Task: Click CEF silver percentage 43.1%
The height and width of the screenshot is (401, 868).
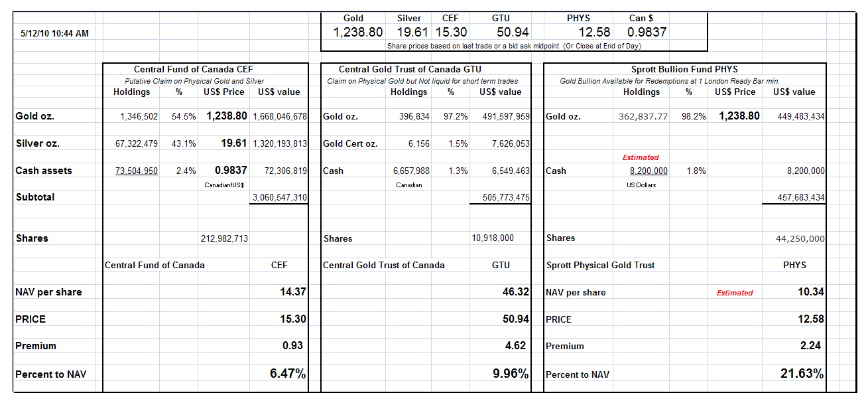Action: click(x=184, y=143)
